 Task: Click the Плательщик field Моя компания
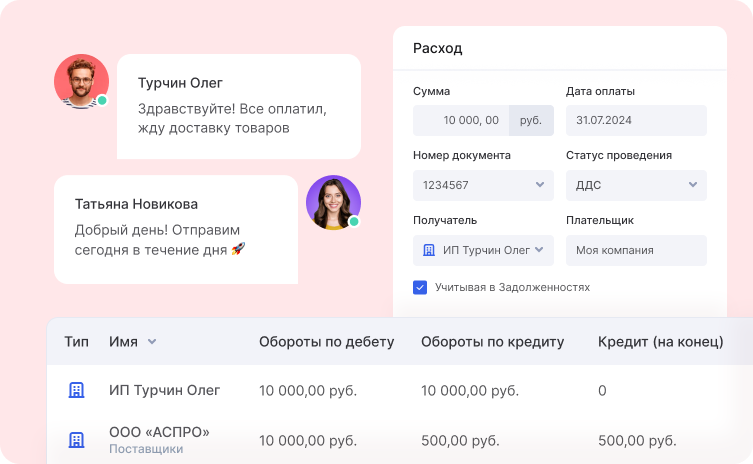click(x=636, y=250)
